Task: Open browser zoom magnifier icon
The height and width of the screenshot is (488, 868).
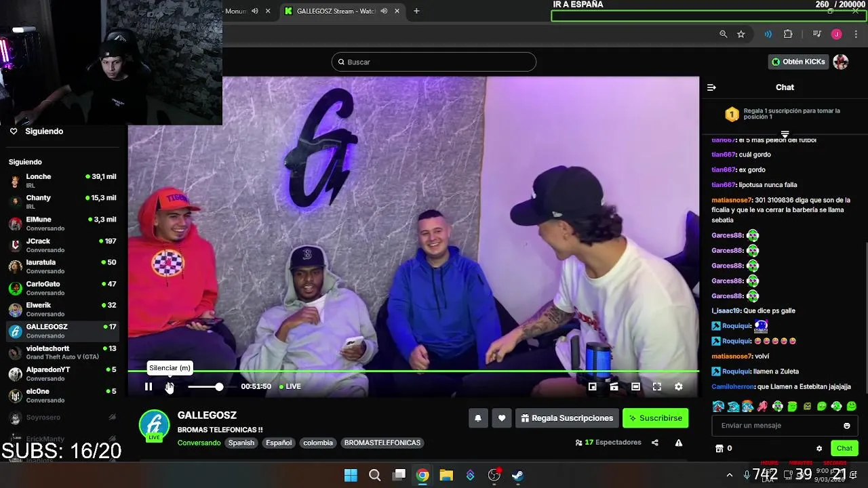Action: [x=723, y=34]
